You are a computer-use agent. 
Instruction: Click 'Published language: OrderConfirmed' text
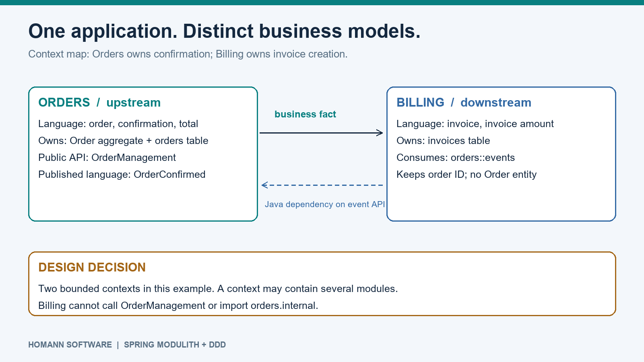click(x=122, y=175)
